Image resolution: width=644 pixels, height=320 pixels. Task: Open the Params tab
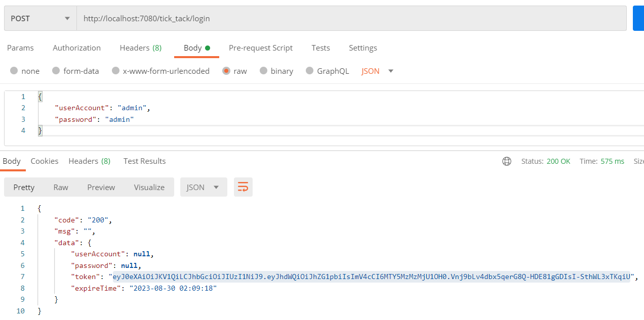[20, 48]
